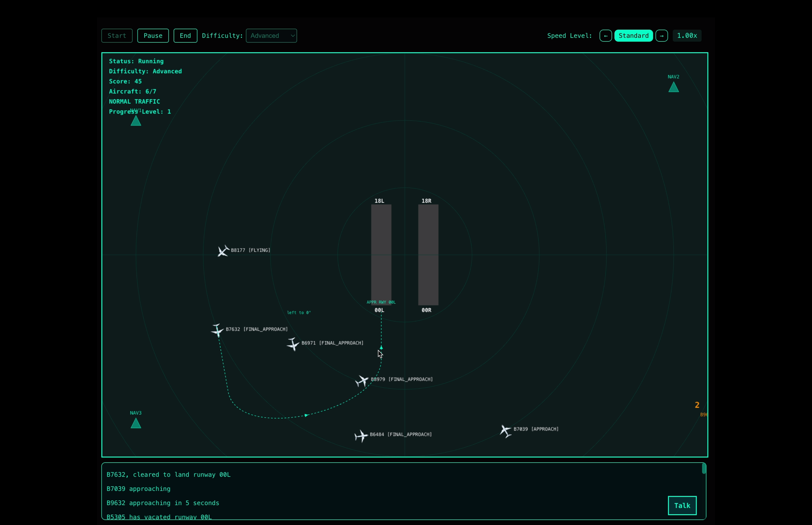End the simulation
This screenshot has height=525, width=812.
pyautogui.click(x=185, y=36)
